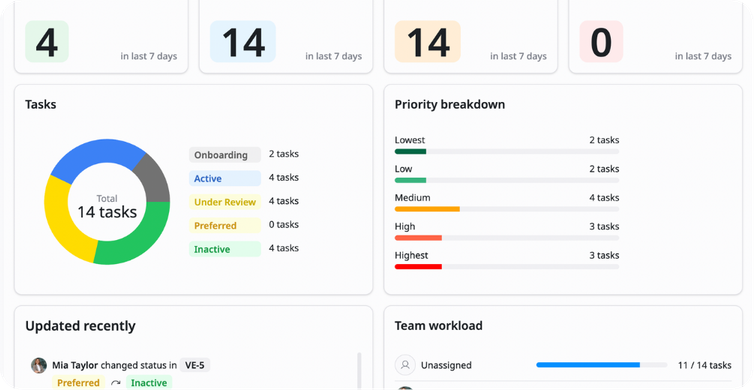Click the Updated recently panel scrollbar

tap(359, 371)
